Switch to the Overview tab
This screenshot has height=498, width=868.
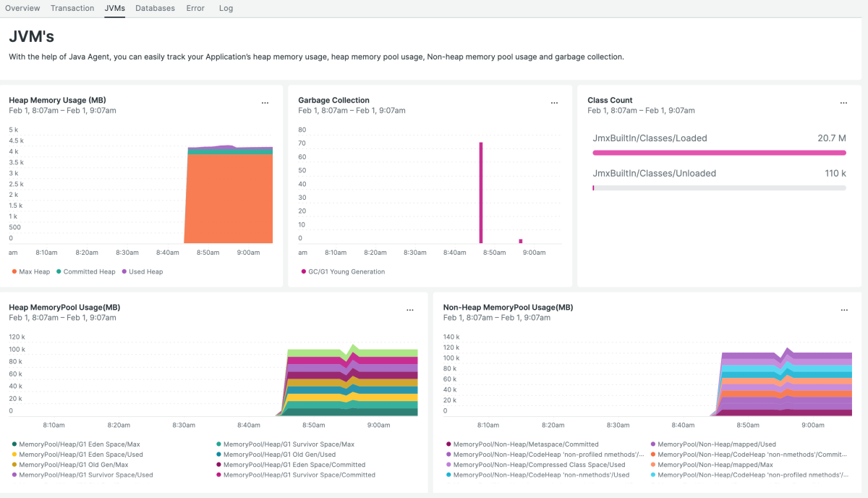point(22,8)
